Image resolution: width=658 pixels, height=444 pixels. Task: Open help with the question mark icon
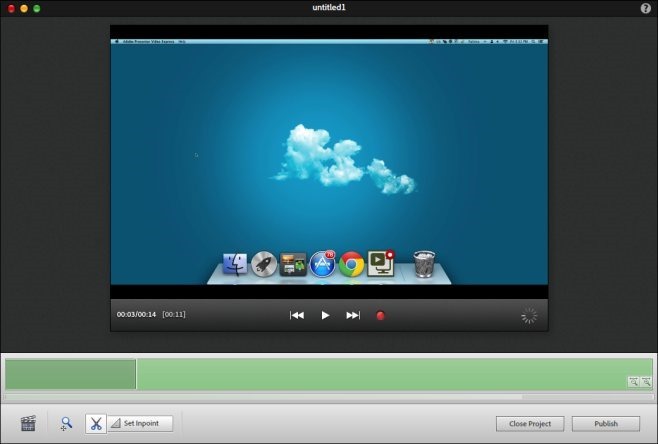(x=645, y=8)
